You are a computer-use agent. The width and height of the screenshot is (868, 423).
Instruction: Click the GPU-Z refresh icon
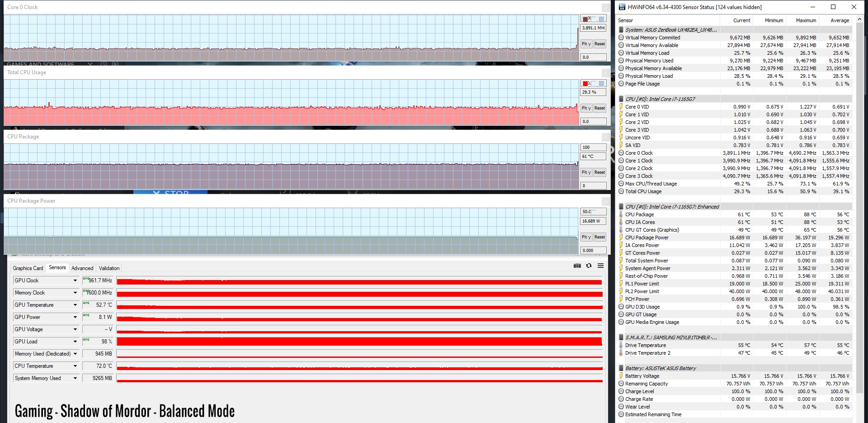589,266
